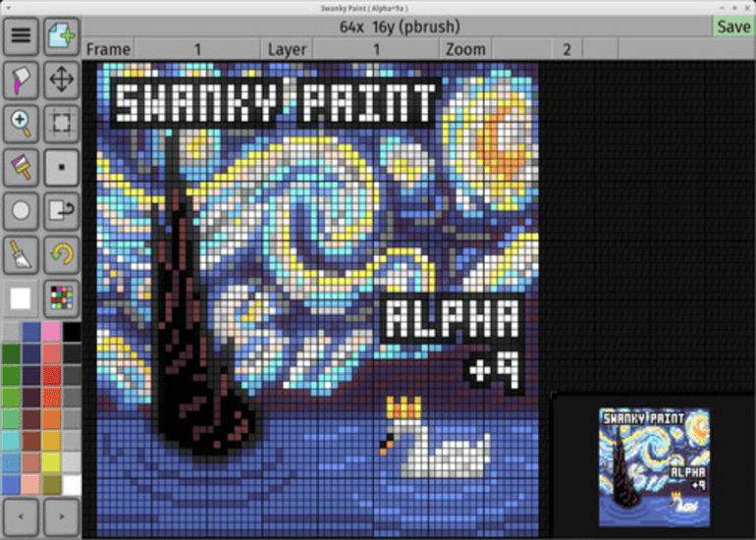
Task: Select the magnifier zoom tool
Action: pyautogui.click(x=21, y=124)
